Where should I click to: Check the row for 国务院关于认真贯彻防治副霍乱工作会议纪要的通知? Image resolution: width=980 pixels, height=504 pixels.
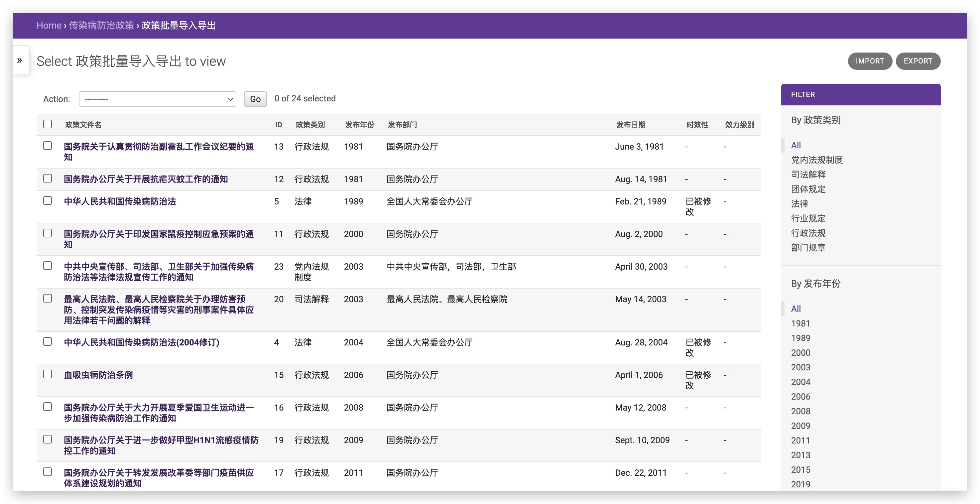point(48,146)
